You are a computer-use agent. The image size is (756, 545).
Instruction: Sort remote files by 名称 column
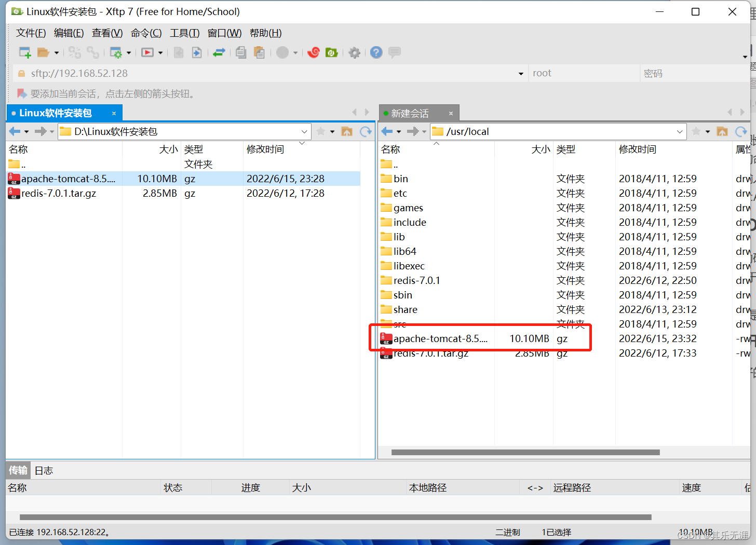(436, 149)
